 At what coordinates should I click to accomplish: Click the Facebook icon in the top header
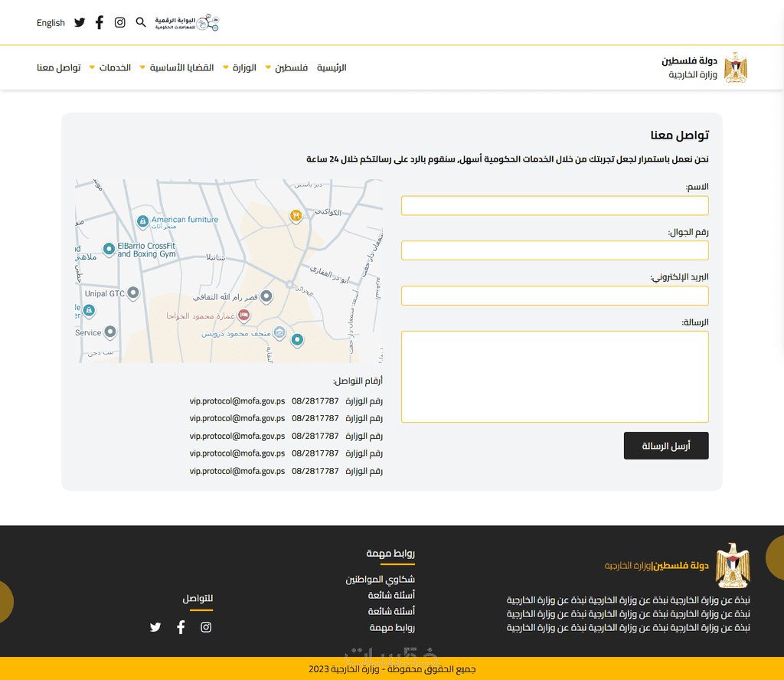coord(100,23)
